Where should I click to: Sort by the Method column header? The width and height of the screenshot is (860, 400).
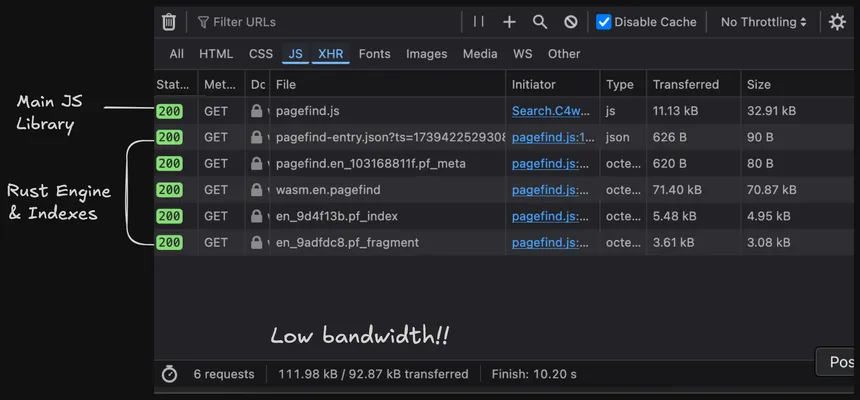click(x=222, y=84)
